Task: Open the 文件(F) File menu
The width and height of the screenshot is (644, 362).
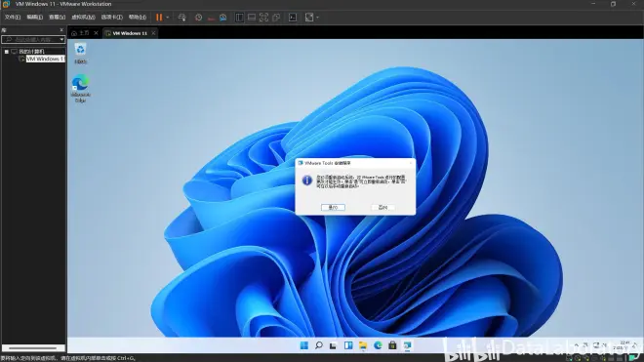Action: 13,18
